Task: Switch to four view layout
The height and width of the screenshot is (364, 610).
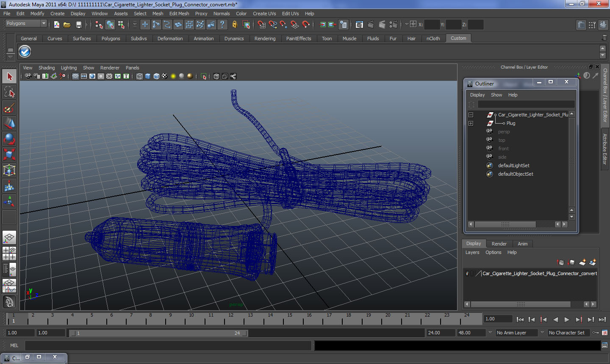Action: pyautogui.click(x=9, y=253)
